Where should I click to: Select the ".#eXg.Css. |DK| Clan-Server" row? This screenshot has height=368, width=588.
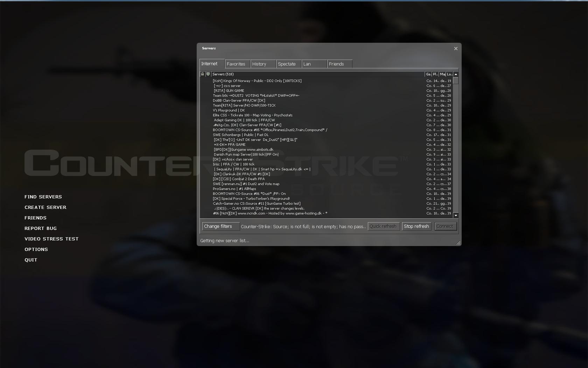coord(326,125)
